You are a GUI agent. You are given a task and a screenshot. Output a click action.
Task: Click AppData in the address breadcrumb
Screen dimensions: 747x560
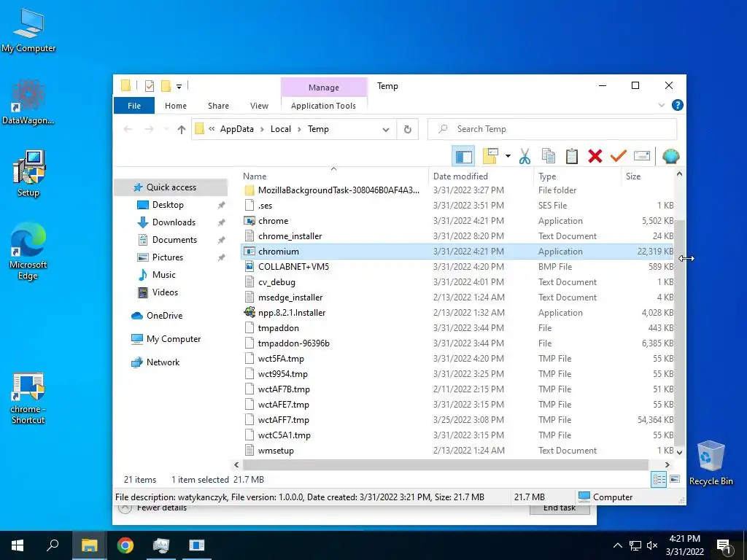click(x=237, y=129)
